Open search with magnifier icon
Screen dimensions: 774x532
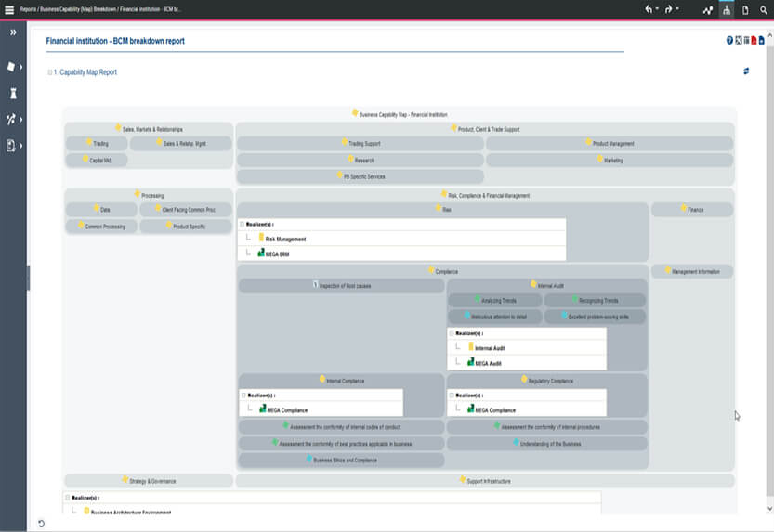point(764,10)
